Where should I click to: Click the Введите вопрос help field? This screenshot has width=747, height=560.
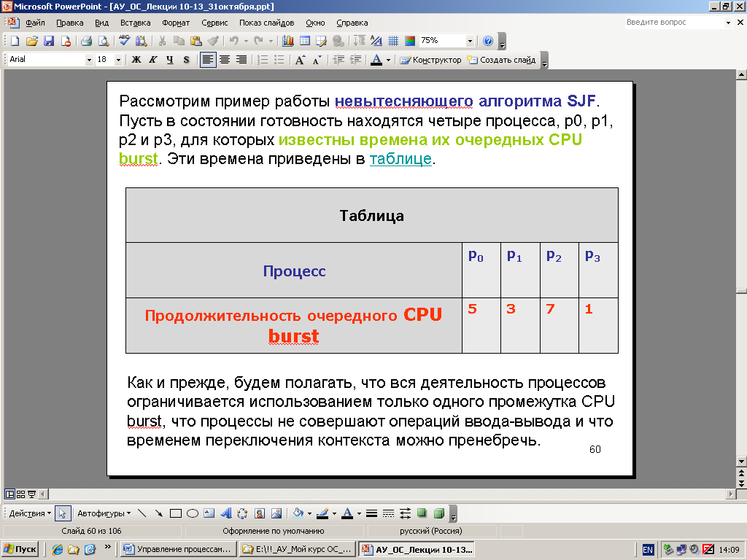[675, 23]
